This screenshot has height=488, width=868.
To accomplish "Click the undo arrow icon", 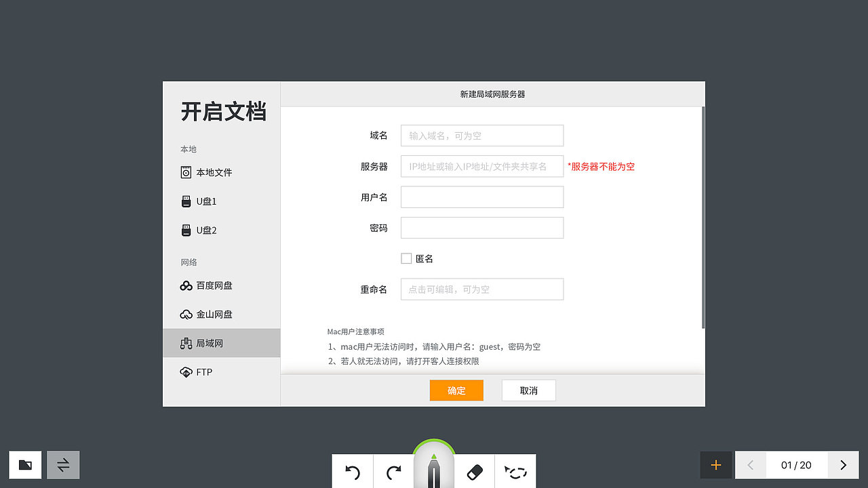I will click(x=352, y=471).
